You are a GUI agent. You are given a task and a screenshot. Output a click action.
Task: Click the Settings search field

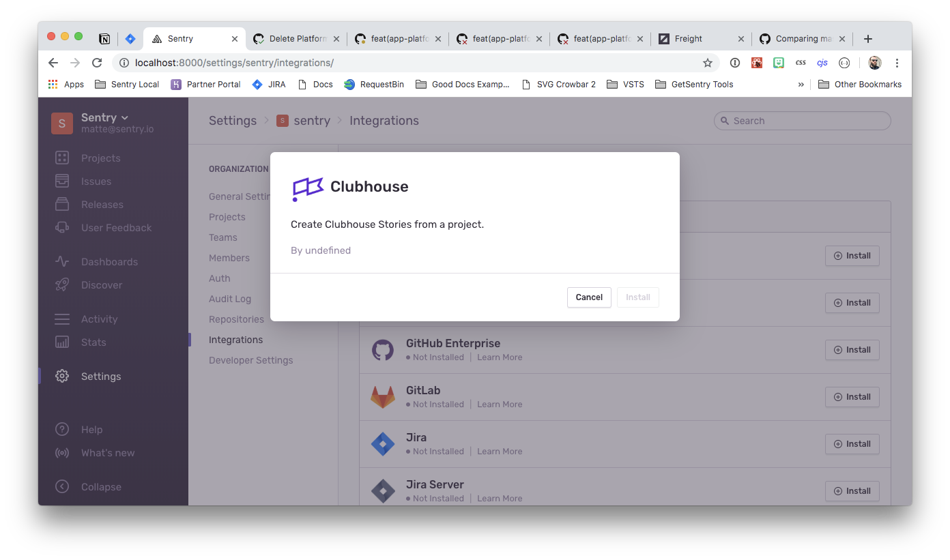click(803, 121)
